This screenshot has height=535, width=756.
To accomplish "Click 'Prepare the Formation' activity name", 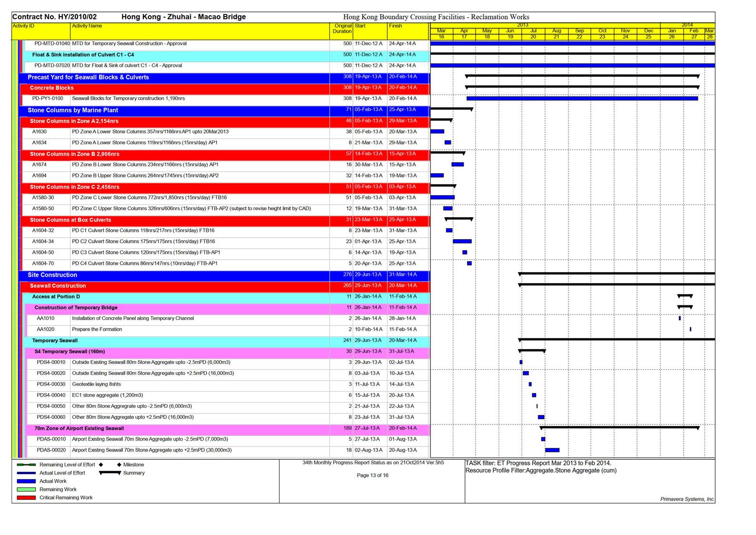I will (97, 330).
